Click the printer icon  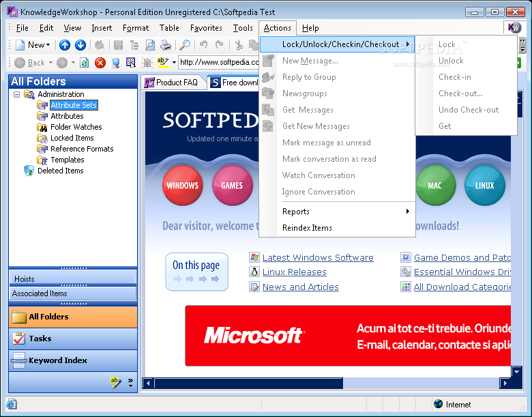[166, 45]
